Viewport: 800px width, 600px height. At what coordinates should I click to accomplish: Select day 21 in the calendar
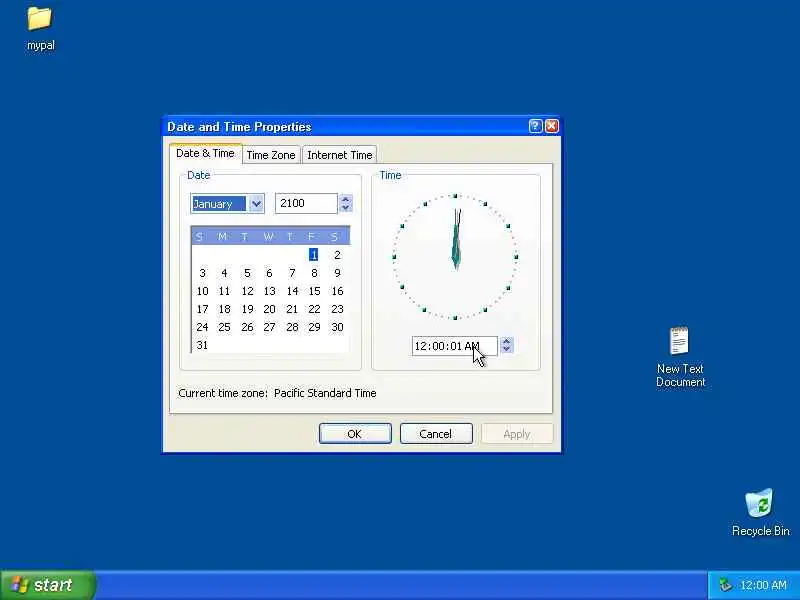coord(292,309)
